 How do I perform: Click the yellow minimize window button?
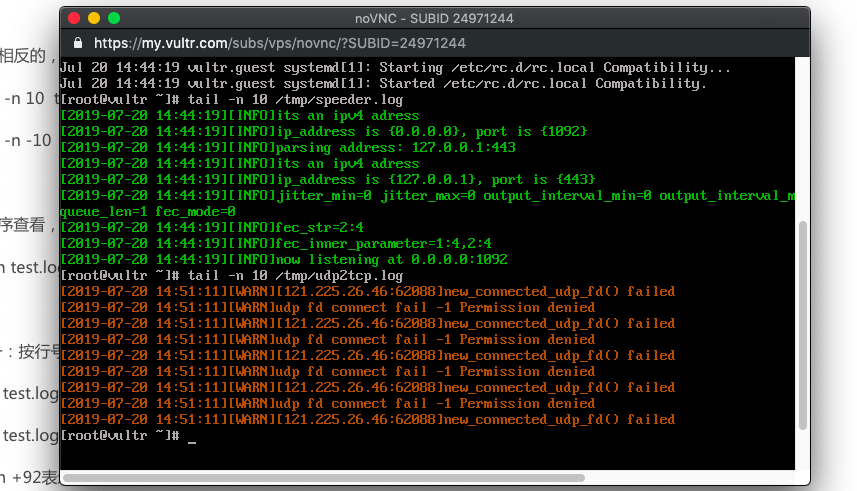94,19
